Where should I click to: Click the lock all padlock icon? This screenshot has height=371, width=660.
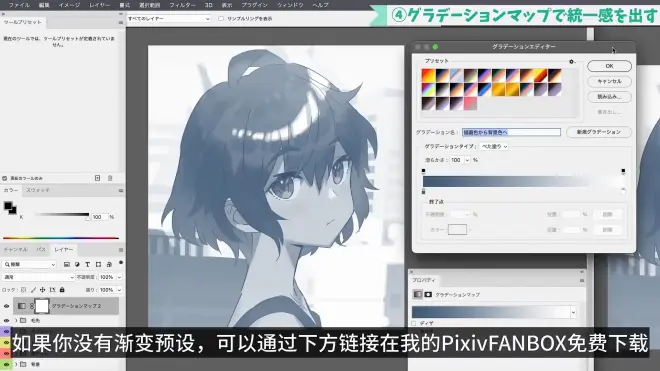(x=62, y=290)
